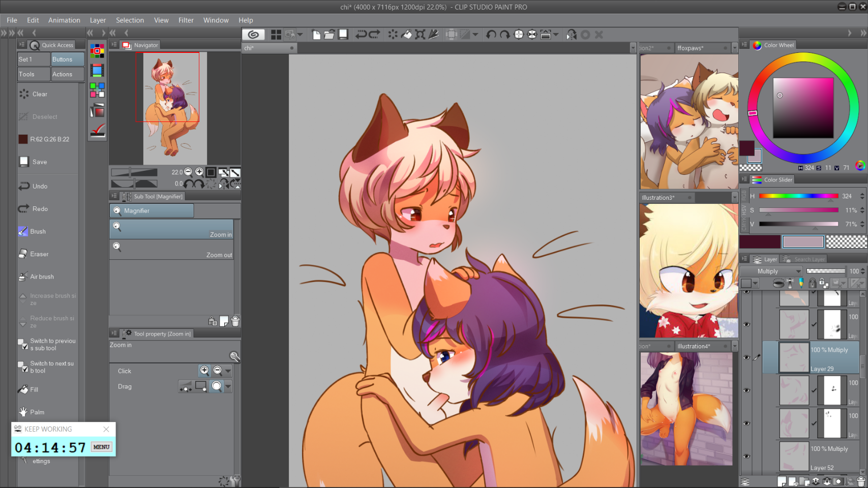Select the Zoom out sub tool
The image size is (868, 488).
[x=171, y=250]
